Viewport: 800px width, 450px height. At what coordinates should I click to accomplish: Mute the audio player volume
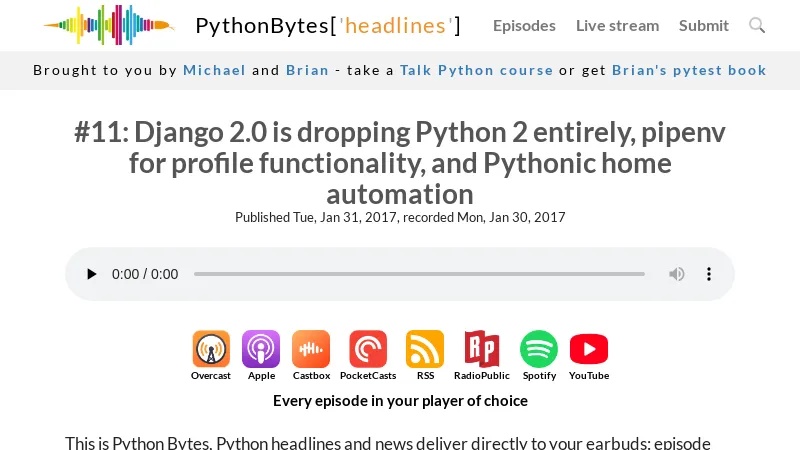677,274
